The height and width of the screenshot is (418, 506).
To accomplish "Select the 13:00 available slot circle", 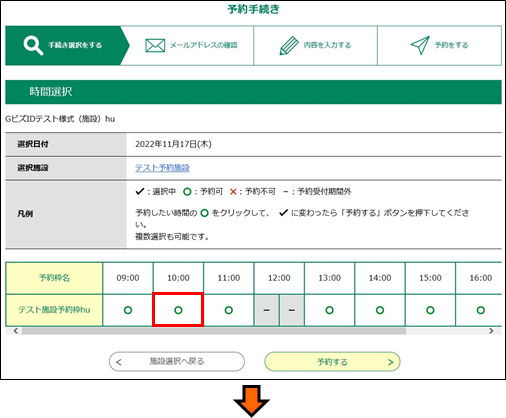I will pos(329,310).
